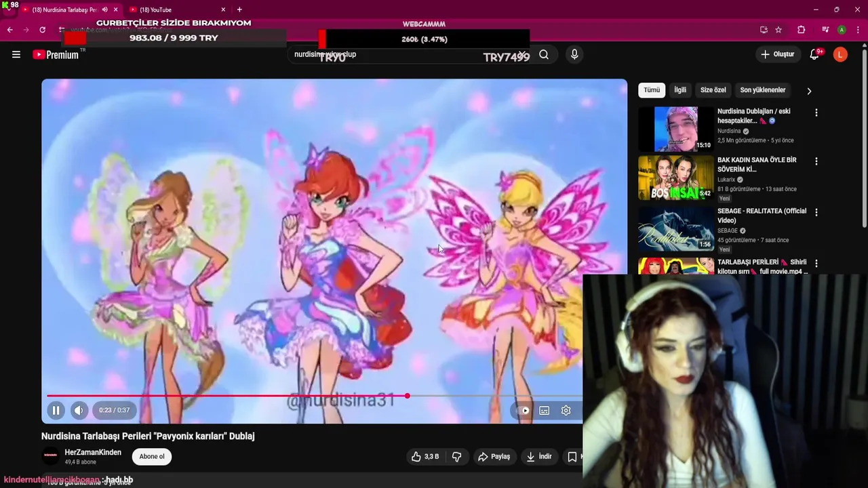The image size is (868, 488).
Task: Open the account avatar menu
Action: [840, 54]
